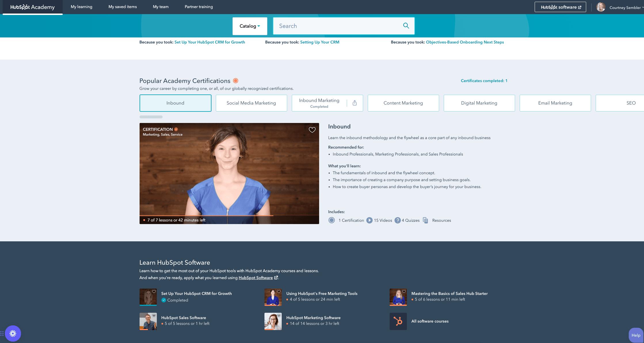Follow the HubSpot Software inline link

(x=256, y=278)
